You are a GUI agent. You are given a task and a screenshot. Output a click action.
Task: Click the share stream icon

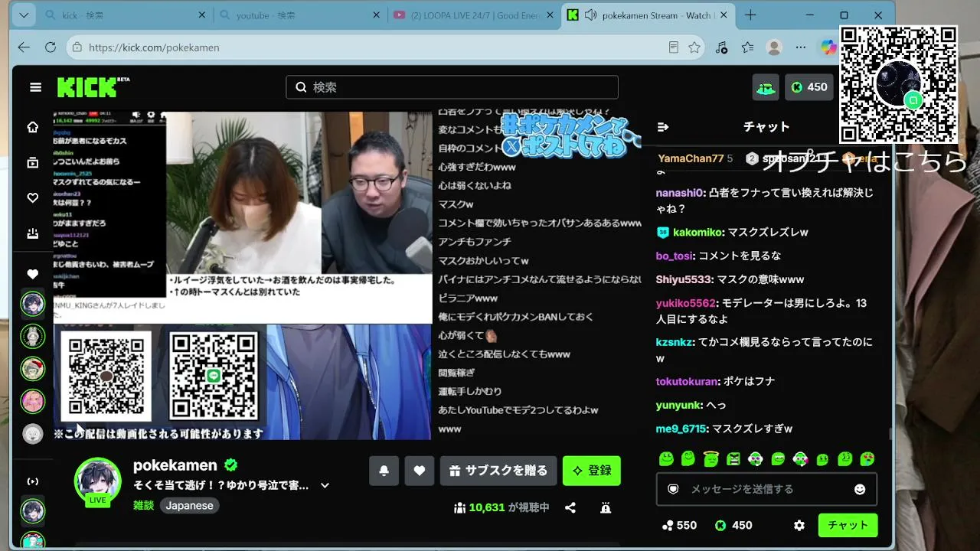(570, 507)
